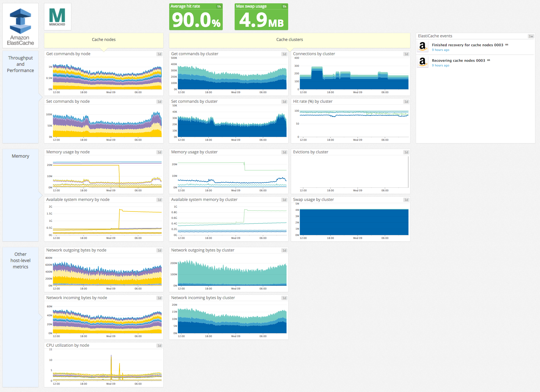Click the Amazon icon beside Finished recovery event
The image size is (540, 392).
click(x=423, y=47)
